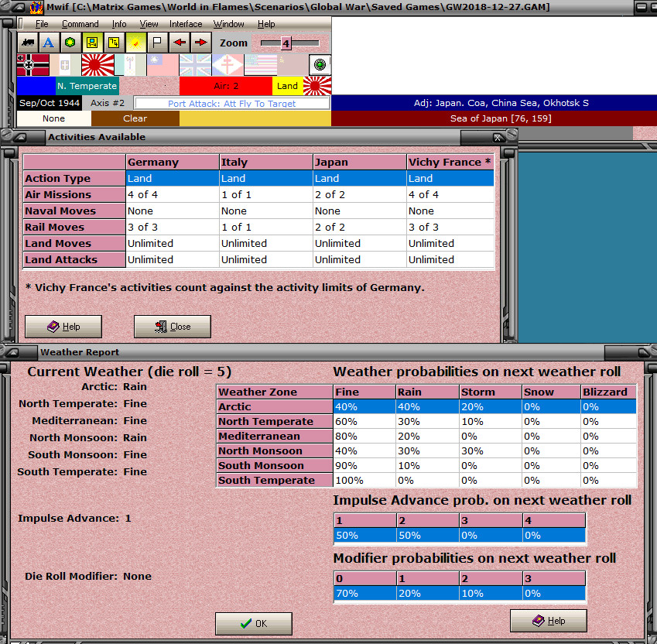Click the Land Attacks row header
Screen dimensions: 657x644
74,260
